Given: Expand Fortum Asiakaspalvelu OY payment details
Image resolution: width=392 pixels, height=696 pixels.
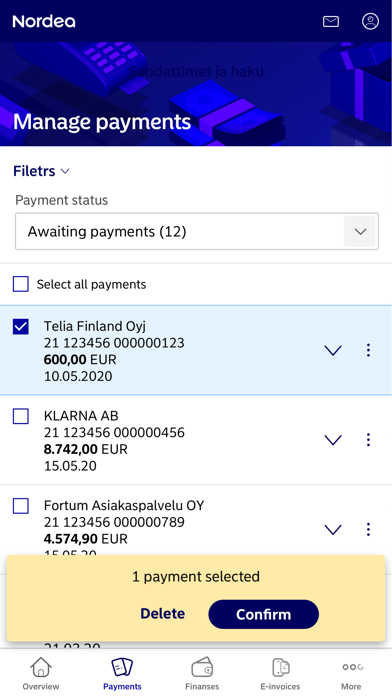Looking at the screenshot, I should tap(333, 530).
